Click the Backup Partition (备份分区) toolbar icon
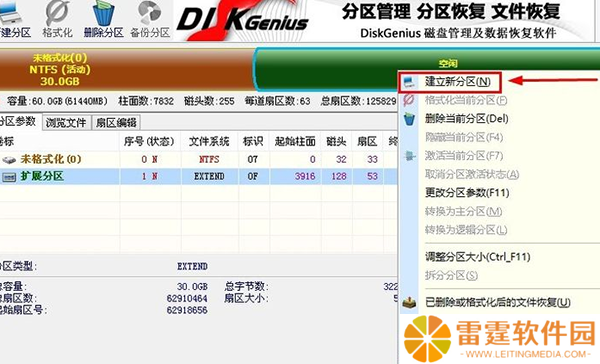Screen dimensions: 600x364 pos(149,14)
